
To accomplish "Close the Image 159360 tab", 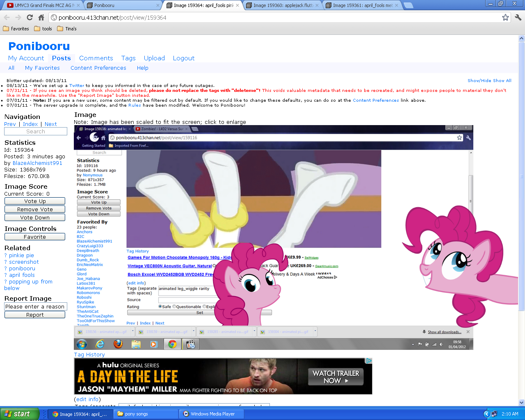I will (x=317, y=5).
